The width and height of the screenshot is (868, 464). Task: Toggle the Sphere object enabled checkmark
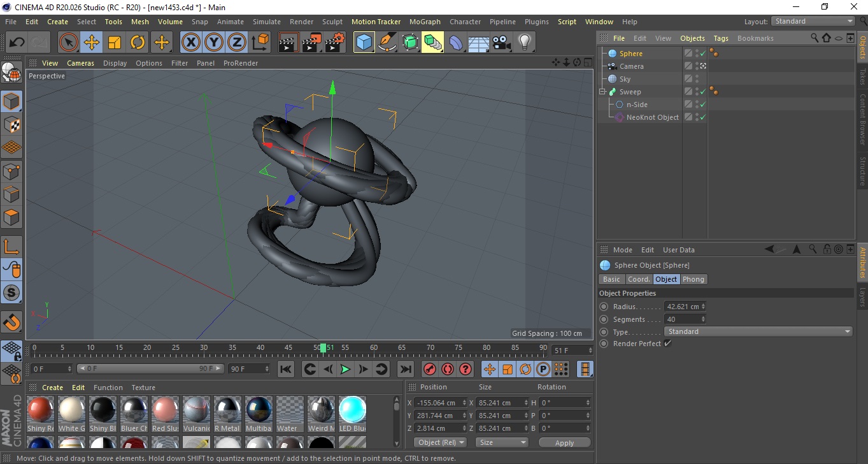703,54
